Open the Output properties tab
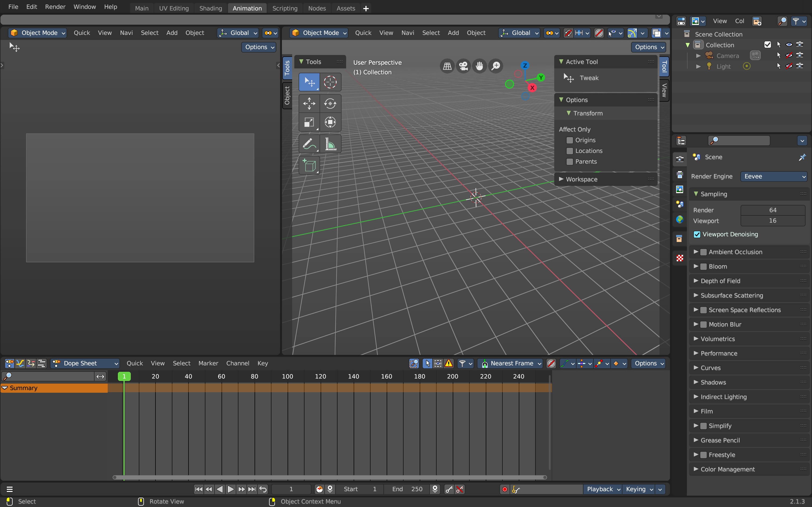812x507 pixels. point(680,174)
